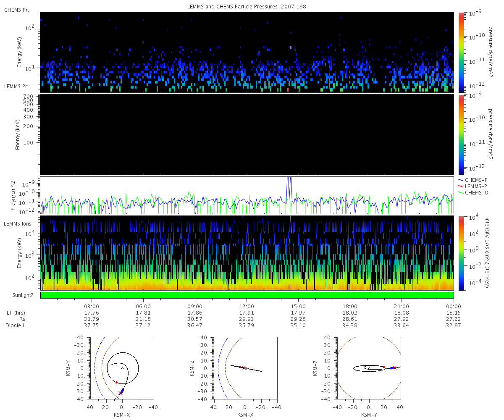This screenshot has height=420, width=504.
Task: Open the KSM-X vs KSM-Z orbit plot
Action: (x=245, y=368)
